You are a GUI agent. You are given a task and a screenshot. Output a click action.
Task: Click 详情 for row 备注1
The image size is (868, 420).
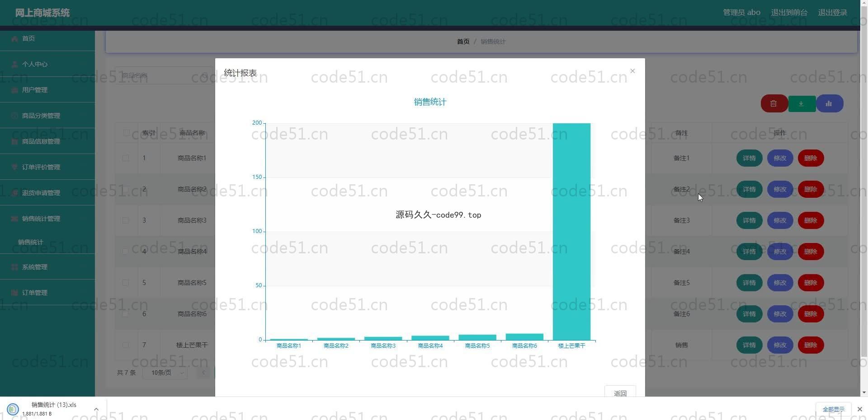tap(749, 158)
